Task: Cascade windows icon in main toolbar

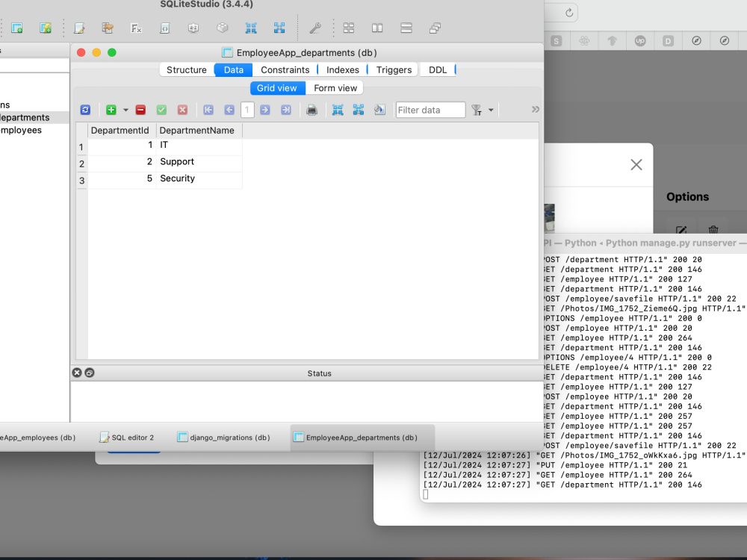Action: point(435,28)
